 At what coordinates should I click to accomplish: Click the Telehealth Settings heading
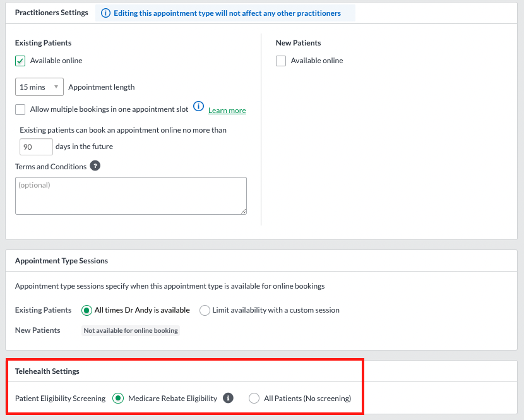tap(47, 371)
